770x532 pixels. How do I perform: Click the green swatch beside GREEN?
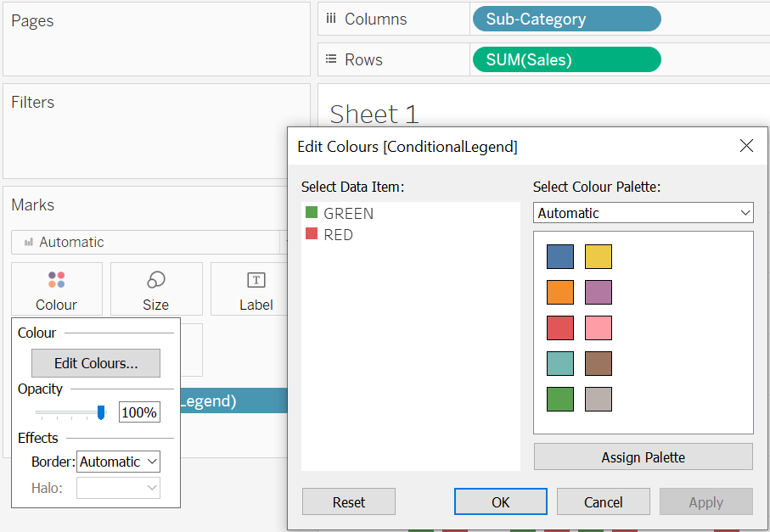(311, 213)
